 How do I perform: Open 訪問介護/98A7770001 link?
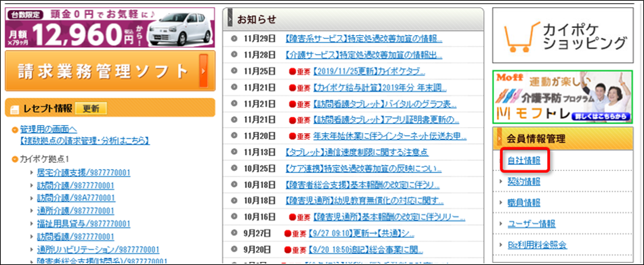click(76, 198)
